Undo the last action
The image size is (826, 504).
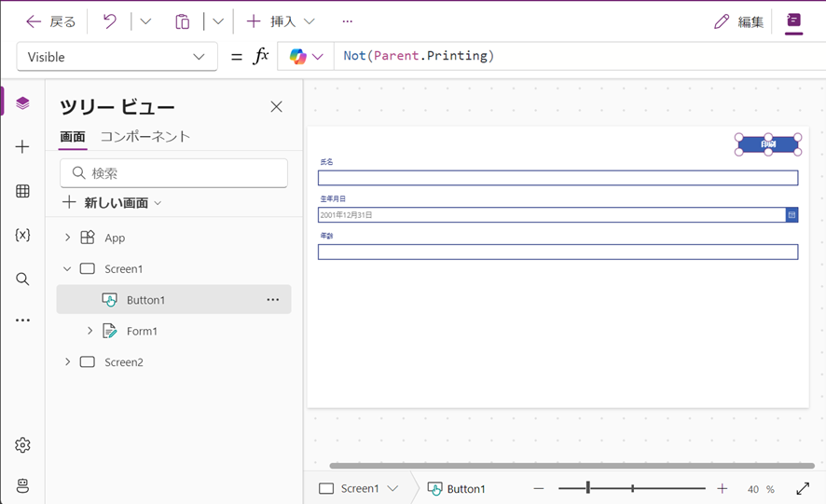pos(110,21)
